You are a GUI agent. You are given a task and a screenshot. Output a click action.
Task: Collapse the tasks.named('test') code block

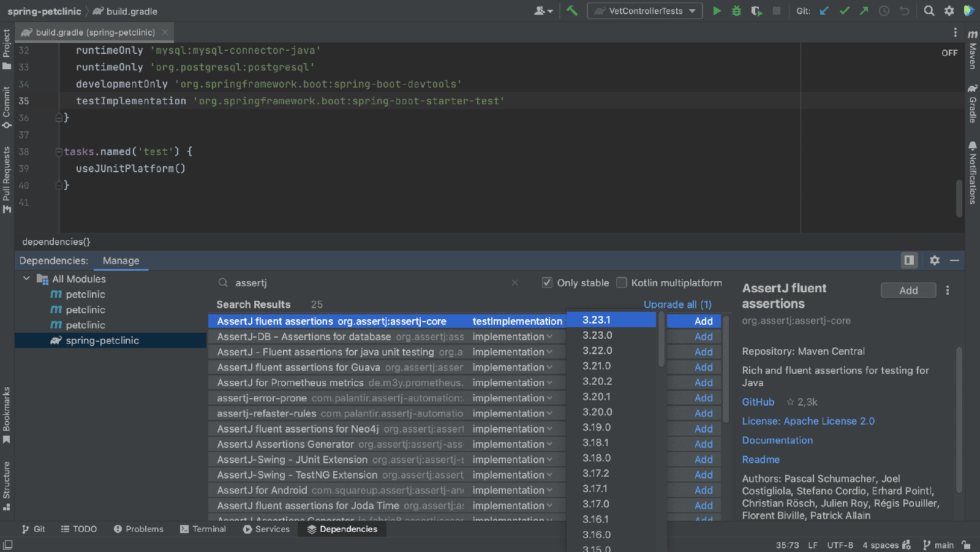coord(59,151)
